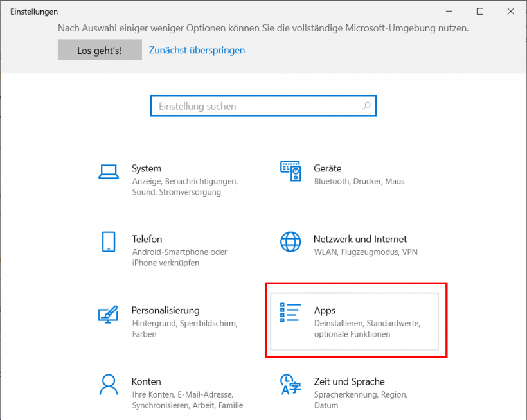Screen dimensions: 527x420
Task: Click the Zunächst überspringen link
Action: 197,49
